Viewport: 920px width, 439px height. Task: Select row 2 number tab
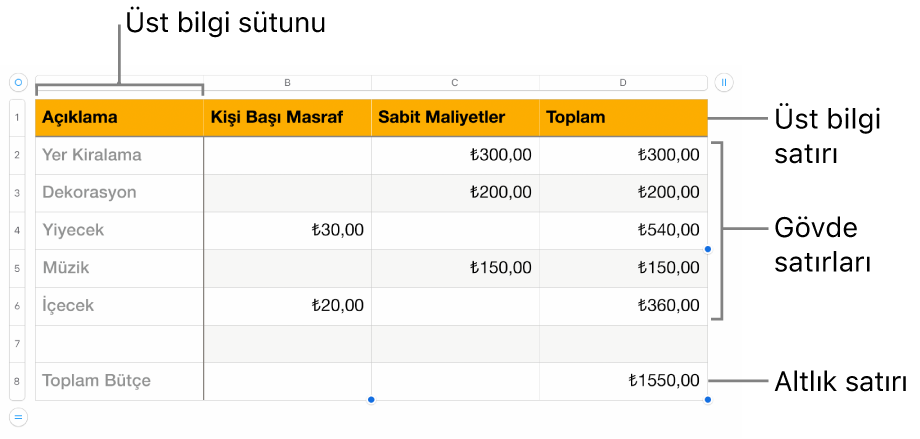click(x=17, y=156)
